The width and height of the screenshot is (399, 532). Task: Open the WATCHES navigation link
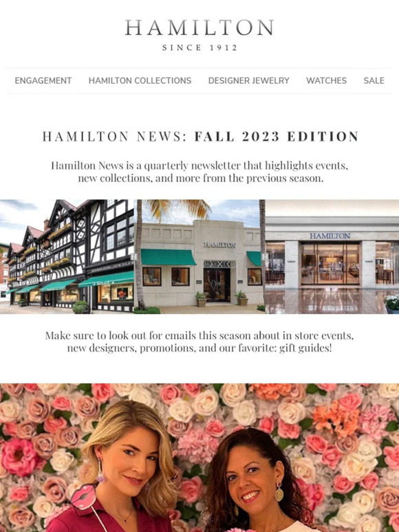click(326, 80)
